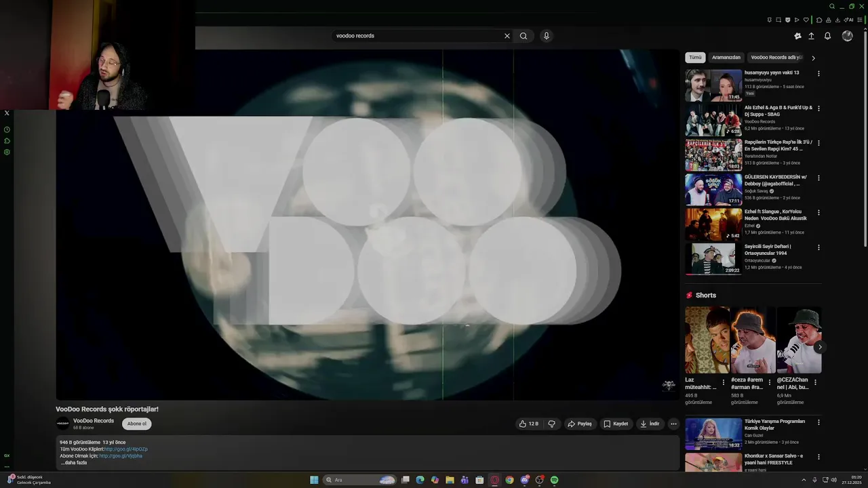This screenshot has height=488, width=868.
Task: Open browser extensions cube icon
Action: (819, 20)
